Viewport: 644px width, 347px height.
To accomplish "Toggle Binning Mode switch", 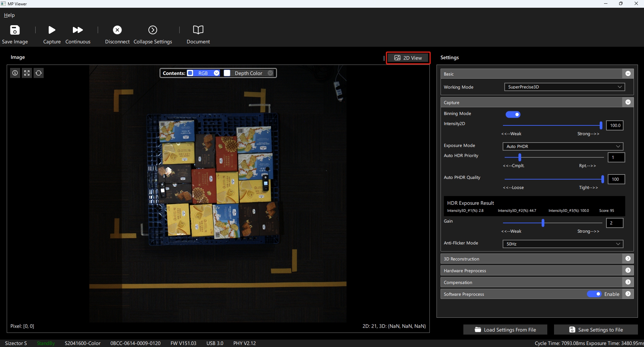I will coord(513,114).
